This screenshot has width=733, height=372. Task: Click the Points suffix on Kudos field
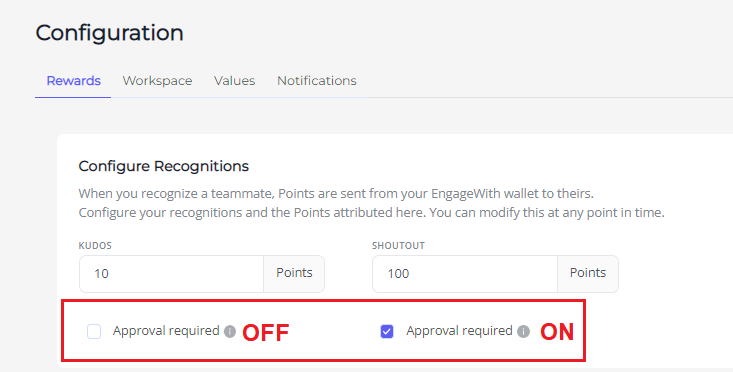point(294,273)
